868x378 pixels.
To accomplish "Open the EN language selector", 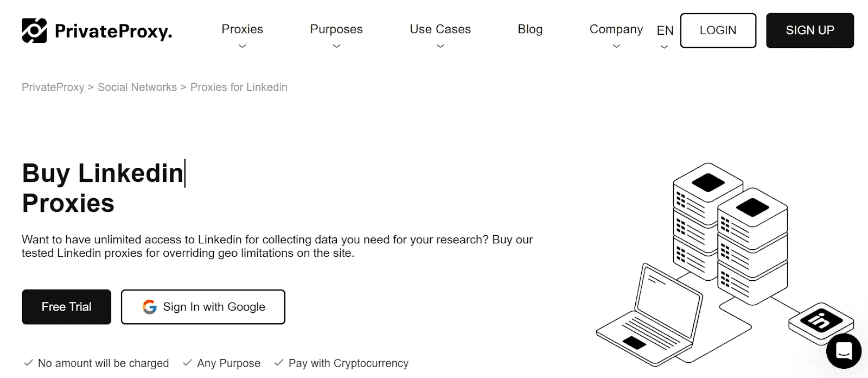I will 665,31.
